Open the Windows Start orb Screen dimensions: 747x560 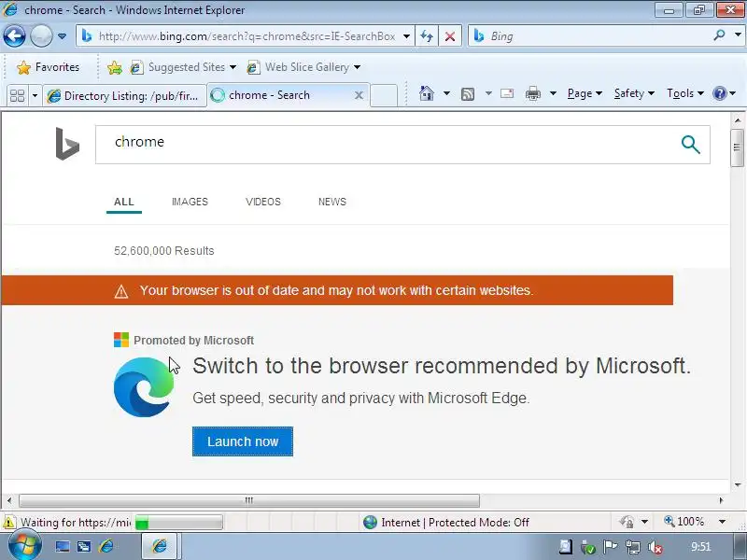point(25,546)
